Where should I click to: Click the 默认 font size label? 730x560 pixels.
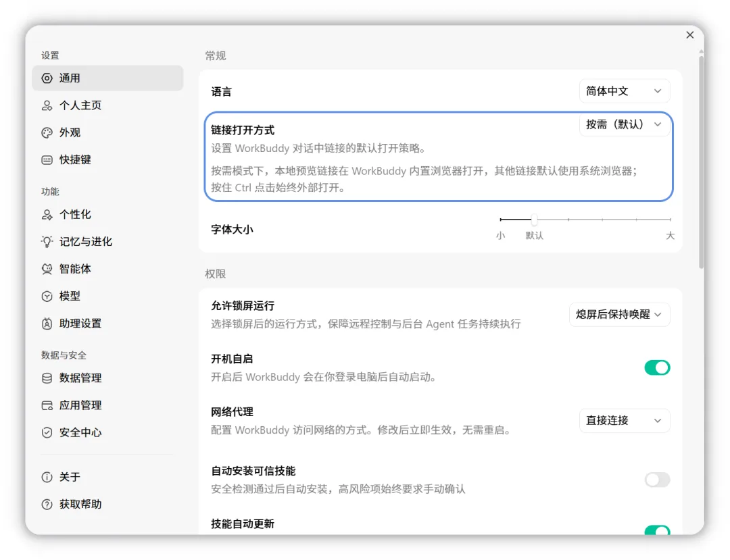click(x=535, y=235)
